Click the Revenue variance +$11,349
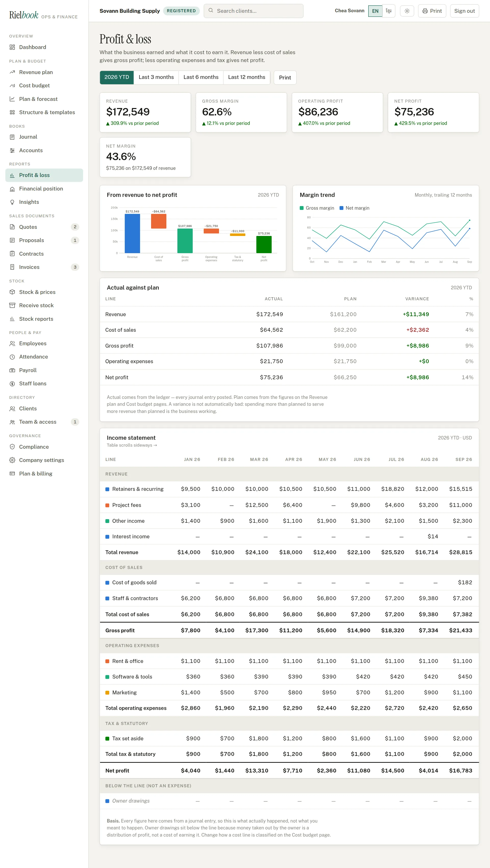 416,314
